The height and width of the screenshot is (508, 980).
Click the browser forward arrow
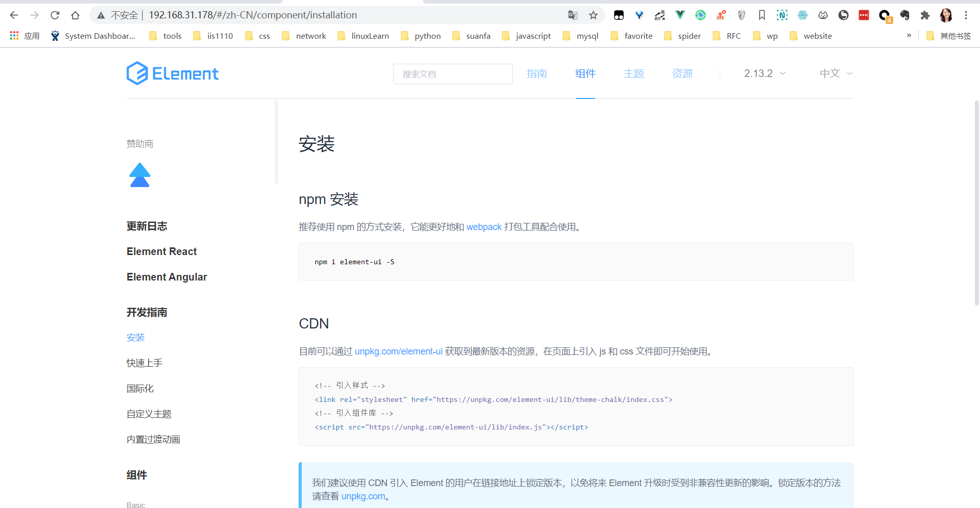[34, 15]
